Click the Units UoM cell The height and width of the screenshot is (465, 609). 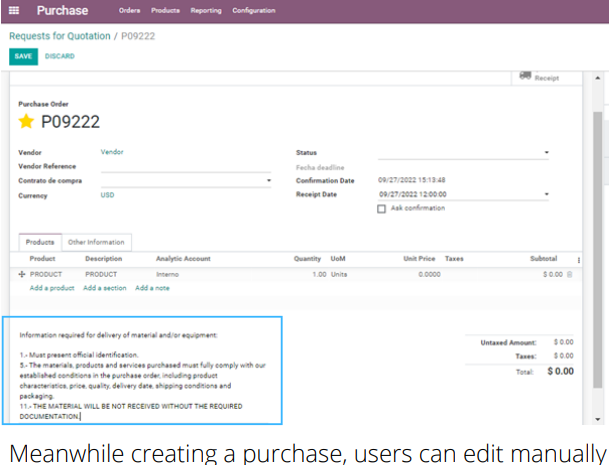[x=339, y=274]
